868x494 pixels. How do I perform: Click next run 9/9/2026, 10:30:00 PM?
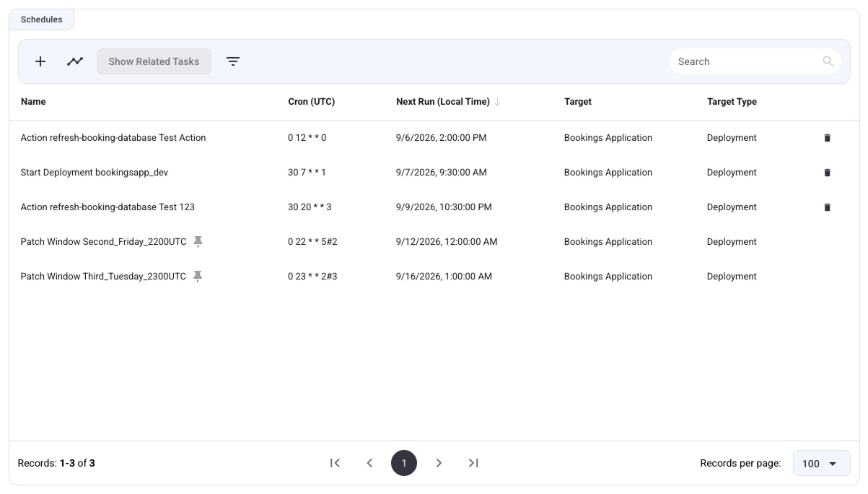coord(444,207)
